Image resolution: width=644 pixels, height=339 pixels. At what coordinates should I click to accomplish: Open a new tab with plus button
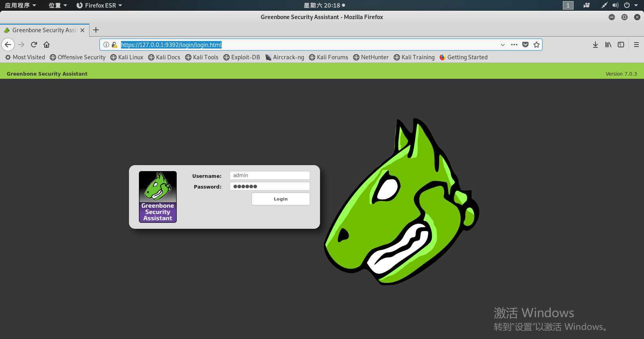pos(96,30)
